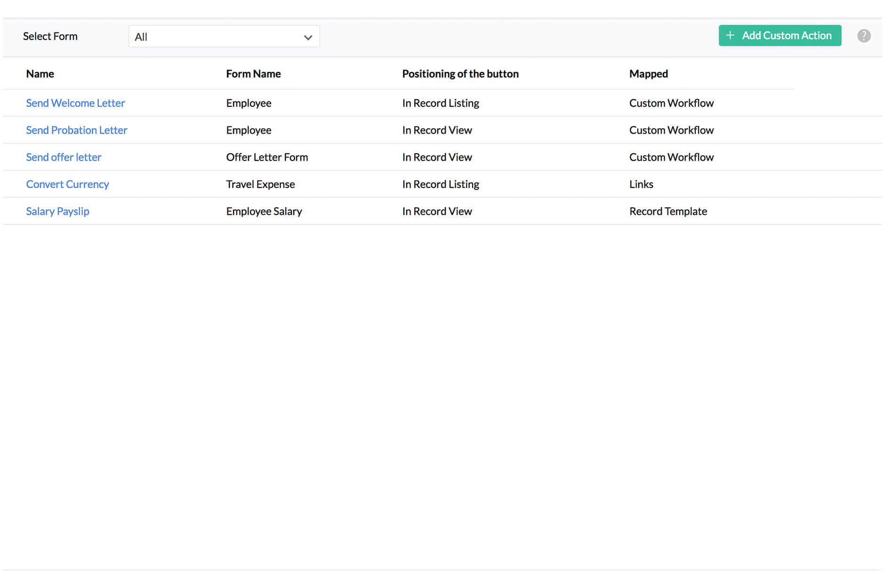Click the question mark help icon
This screenshot has height=588, width=885.
864,35
